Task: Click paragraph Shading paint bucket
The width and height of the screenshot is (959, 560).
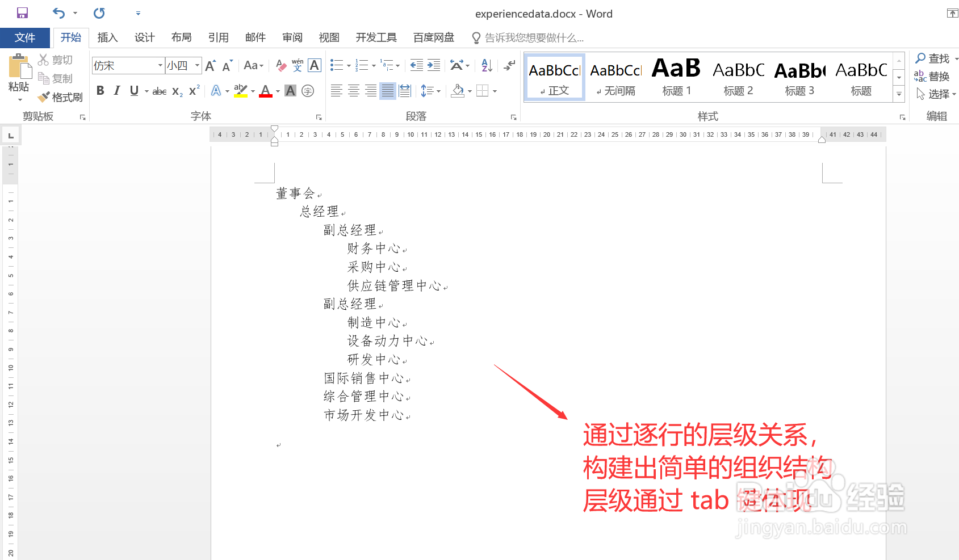Action: click(x=458, y=91)
